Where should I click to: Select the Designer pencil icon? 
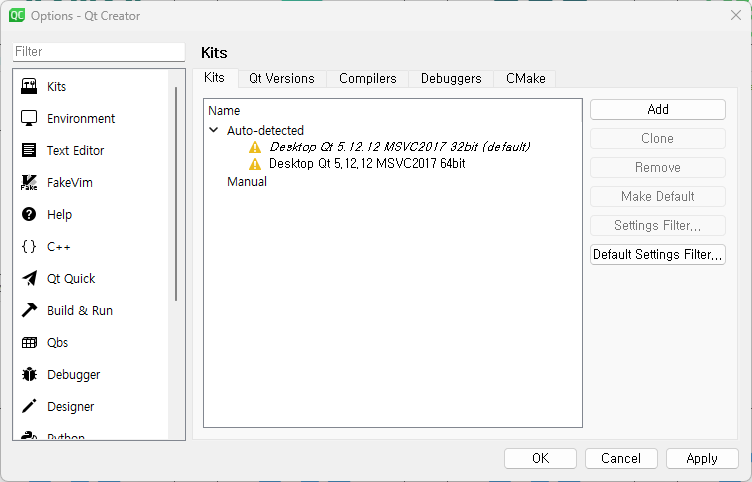coord(29,406)
